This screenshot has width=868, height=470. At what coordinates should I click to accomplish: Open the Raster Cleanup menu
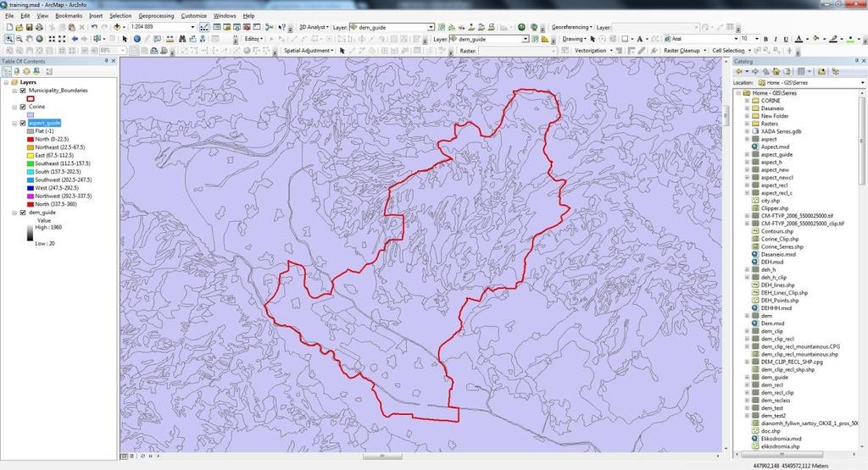coord(684,51)
